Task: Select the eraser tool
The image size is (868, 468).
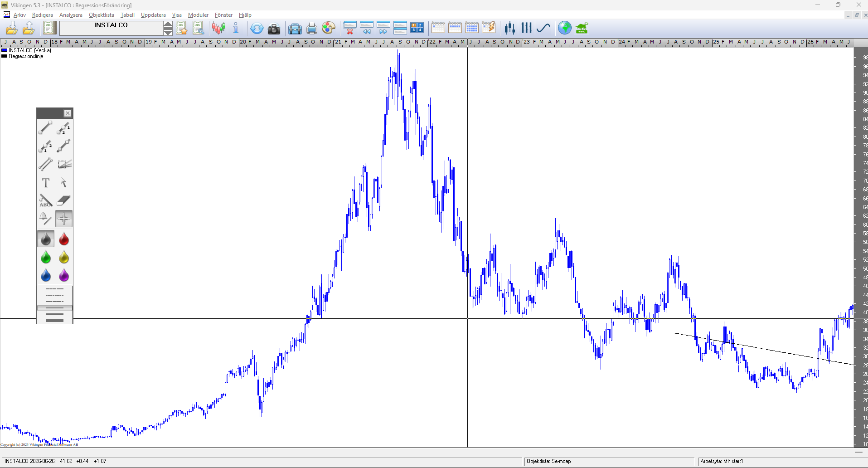Action: click(63, 200)
